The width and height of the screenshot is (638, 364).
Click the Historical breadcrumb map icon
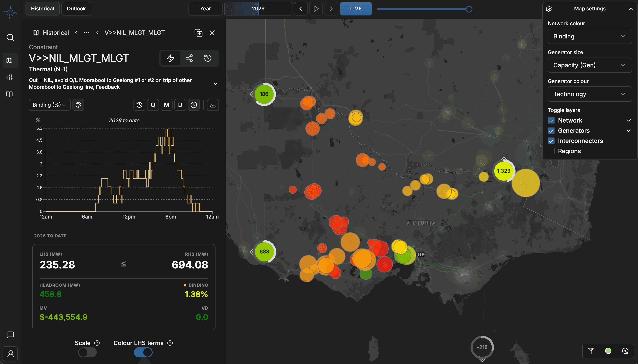(36, 33)
